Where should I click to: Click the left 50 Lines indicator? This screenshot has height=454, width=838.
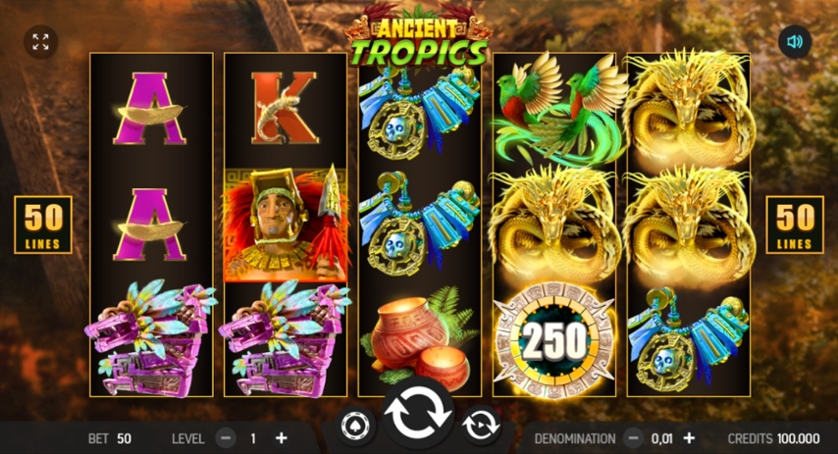click(x=43, y=225)
